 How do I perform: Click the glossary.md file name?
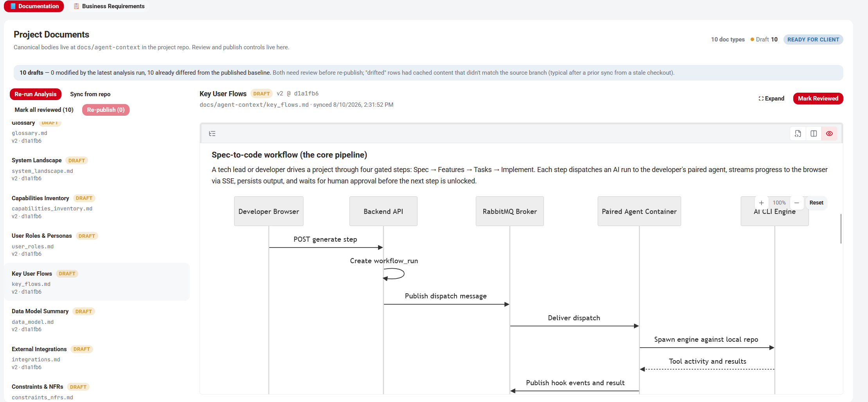29,133
